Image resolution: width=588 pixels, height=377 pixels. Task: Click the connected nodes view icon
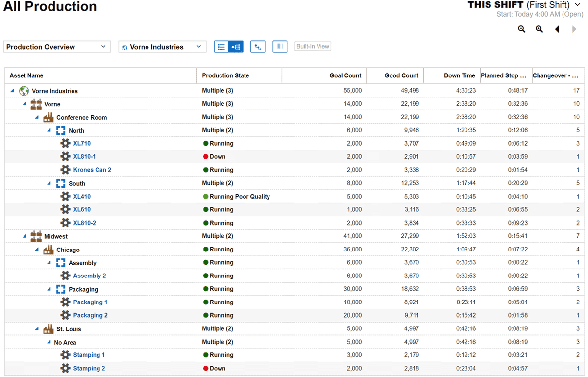258,47
